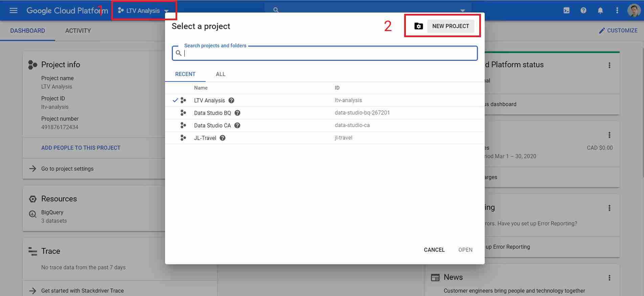Click help icon next to Data Studio BQ
Viewport: 644px width, 296px height.
coord(237,113)
